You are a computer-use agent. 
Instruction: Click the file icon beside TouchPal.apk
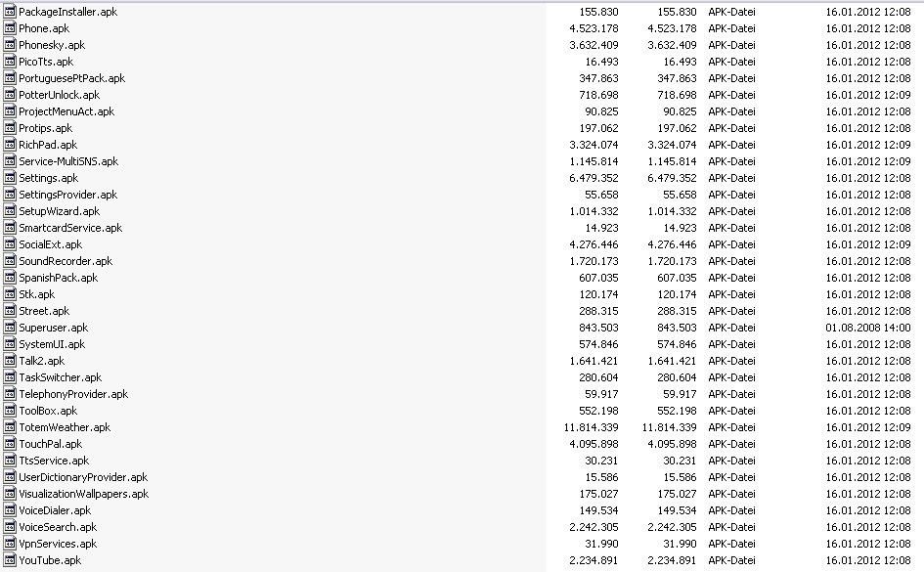10,444
